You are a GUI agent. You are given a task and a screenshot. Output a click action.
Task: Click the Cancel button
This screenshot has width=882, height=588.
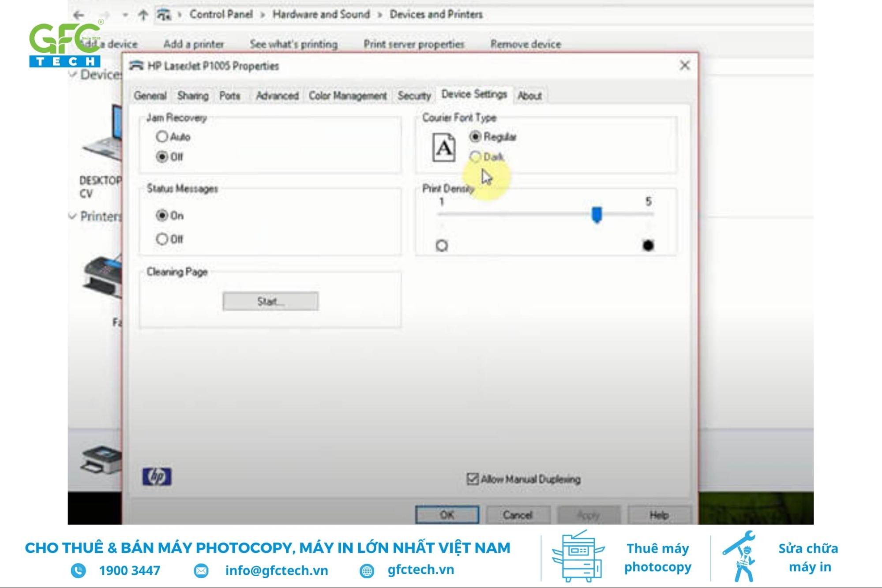coord(518,515)
